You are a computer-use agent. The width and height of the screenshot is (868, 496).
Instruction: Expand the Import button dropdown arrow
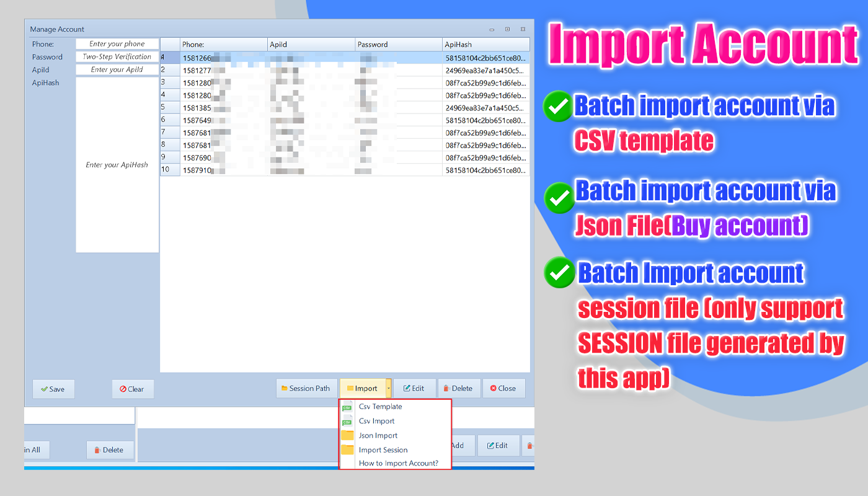click(x=389, y=389)
